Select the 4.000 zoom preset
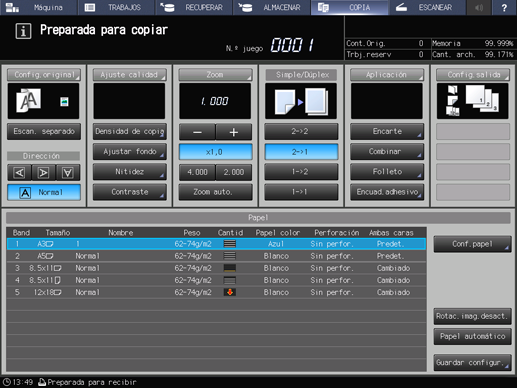 [x=197, y=172]
